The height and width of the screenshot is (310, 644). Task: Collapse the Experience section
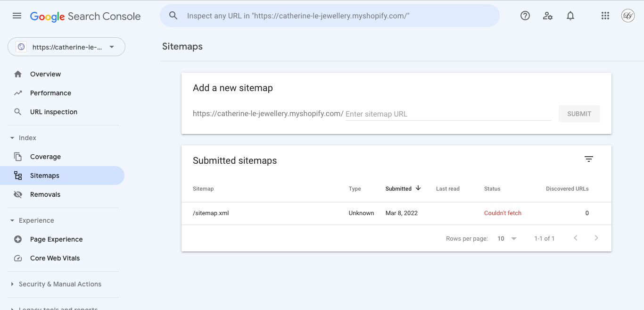coord(13,220)
